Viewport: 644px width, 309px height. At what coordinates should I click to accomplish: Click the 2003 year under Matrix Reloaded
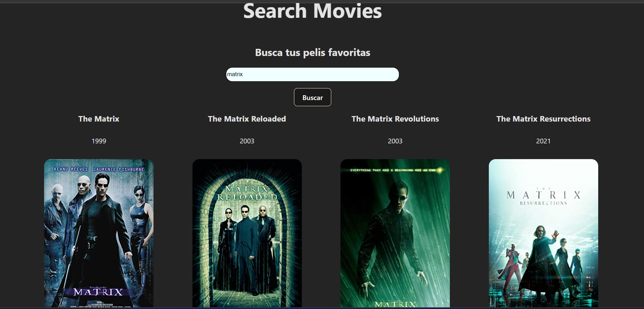click(247, 141)
